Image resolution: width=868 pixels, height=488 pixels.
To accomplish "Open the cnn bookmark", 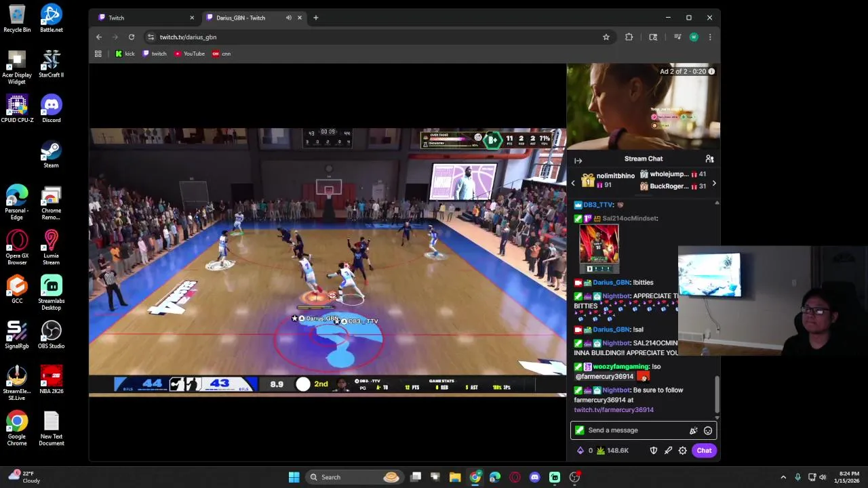I will click(222, 54).
